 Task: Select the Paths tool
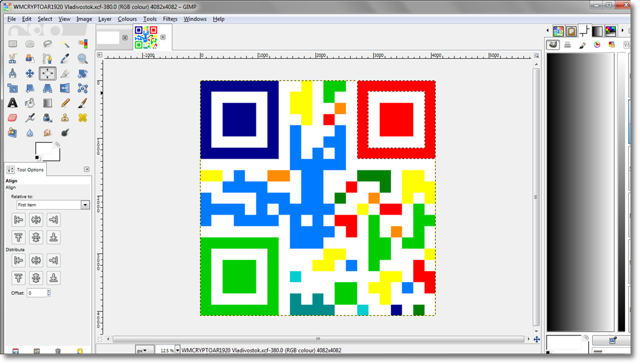coord(47,59)
